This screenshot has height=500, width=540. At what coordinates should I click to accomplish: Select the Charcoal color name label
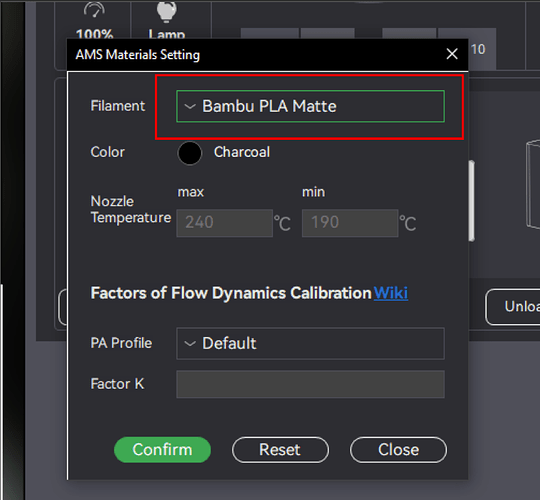pos(242,152)
